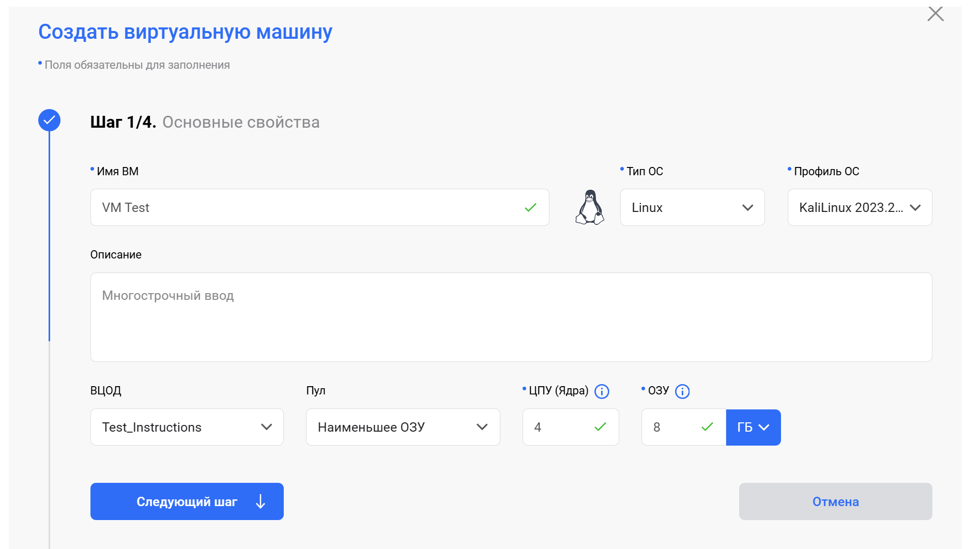Screen dimensions: 980x549
Task: Click the step 1 completed checkmark circle
Action: 49,120
